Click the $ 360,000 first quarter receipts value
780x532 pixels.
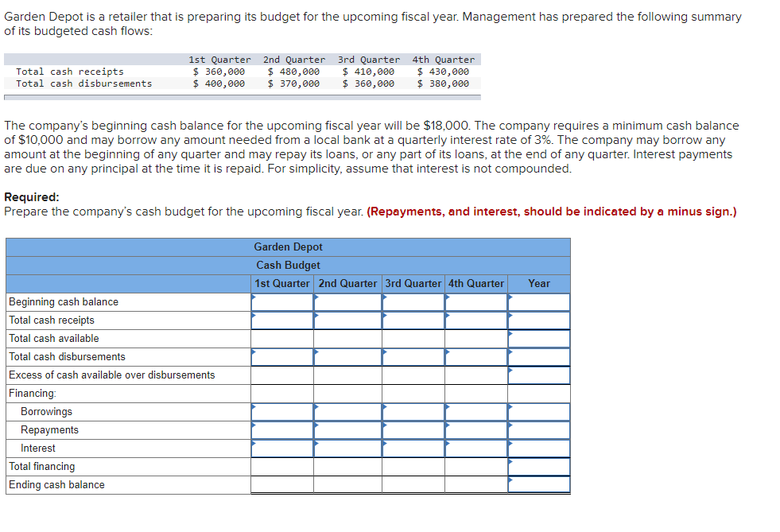pyautogui.click(x=219, y=72)
